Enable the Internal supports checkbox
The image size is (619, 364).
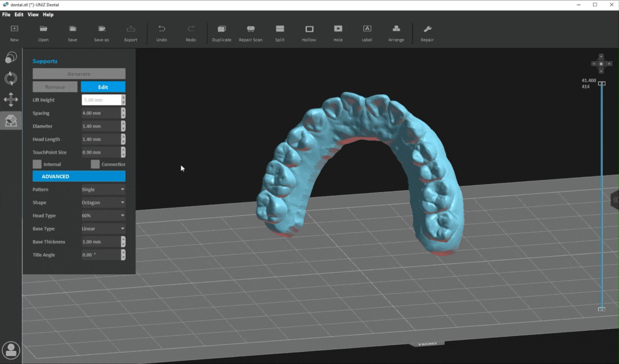(x=37, y=165)
